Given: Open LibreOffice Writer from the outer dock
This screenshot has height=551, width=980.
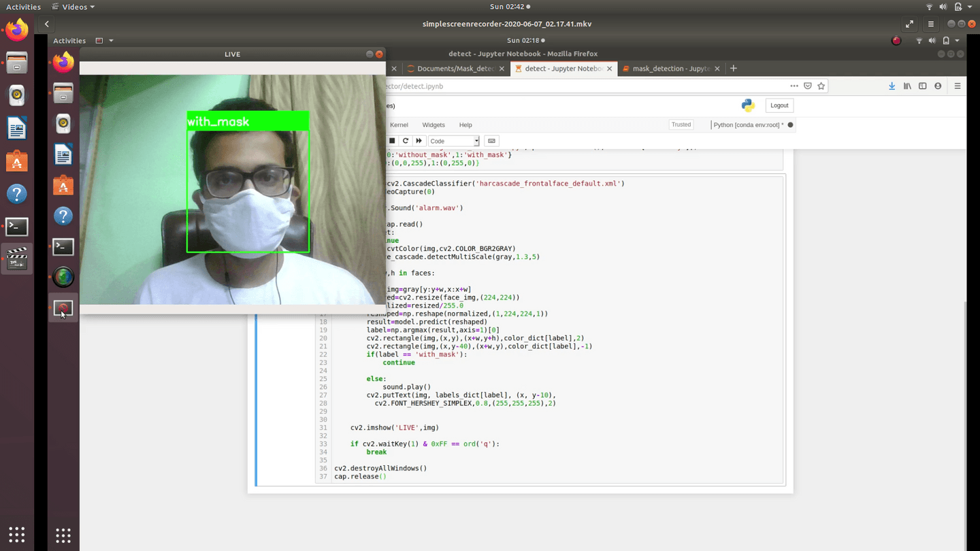Looking at the screenshot, I should pyautogui.click(x=17, y=128).
